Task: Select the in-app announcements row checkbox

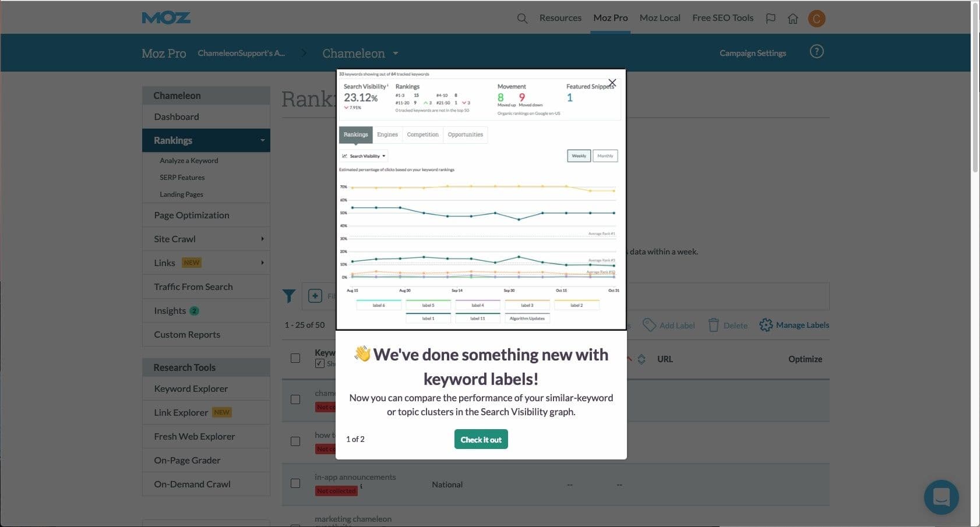Action: point(295,483)
